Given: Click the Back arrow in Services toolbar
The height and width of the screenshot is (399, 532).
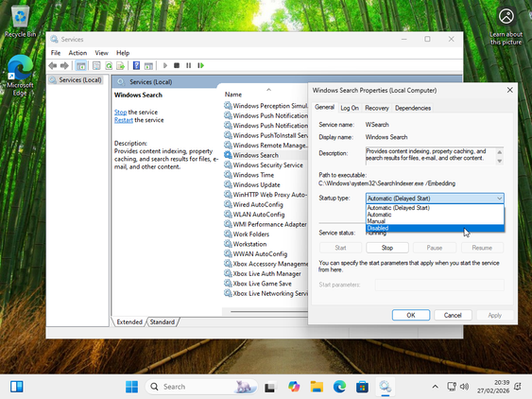Looking at the screenshot, I should click(53, 65).
